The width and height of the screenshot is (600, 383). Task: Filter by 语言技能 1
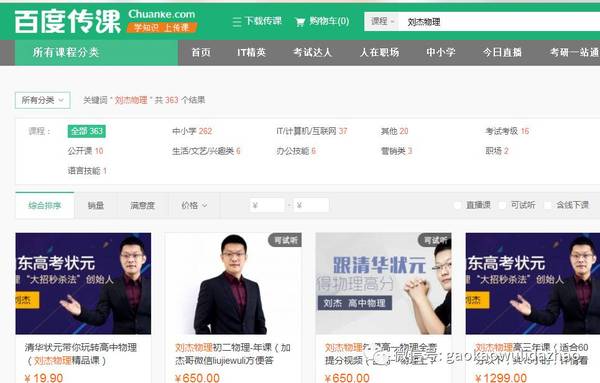pyautogui.click(x=87, y=171)
